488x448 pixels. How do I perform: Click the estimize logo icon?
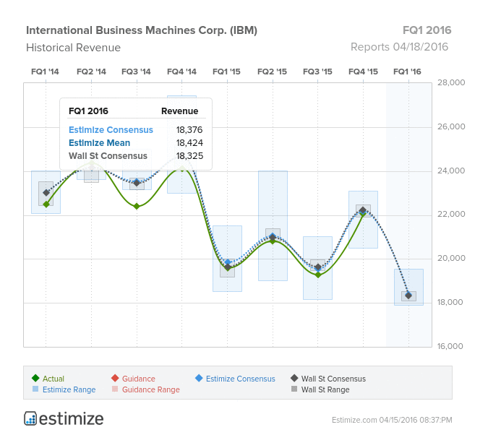tap(30, 418)
